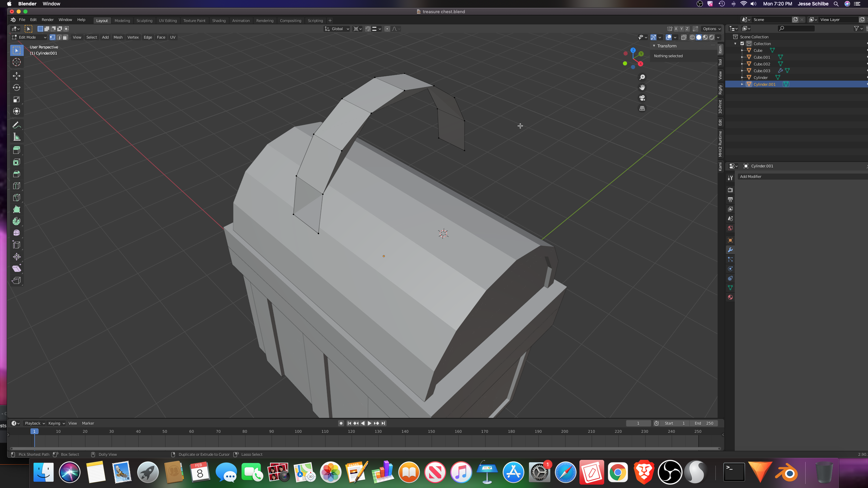Viewport: 868px width, 488px height.
Task: Open the Modifier properties wrench tab
Action: 730,250
